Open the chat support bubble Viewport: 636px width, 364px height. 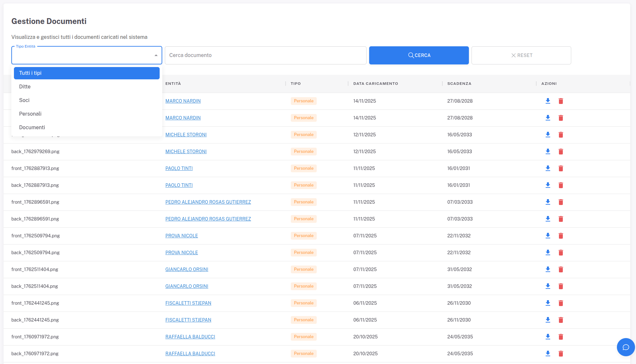pos(626,347)
